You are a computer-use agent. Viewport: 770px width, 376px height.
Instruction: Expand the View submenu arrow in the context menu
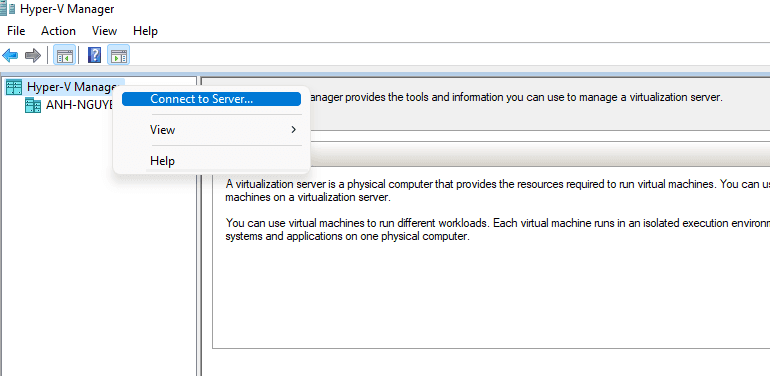coord(293,130)
